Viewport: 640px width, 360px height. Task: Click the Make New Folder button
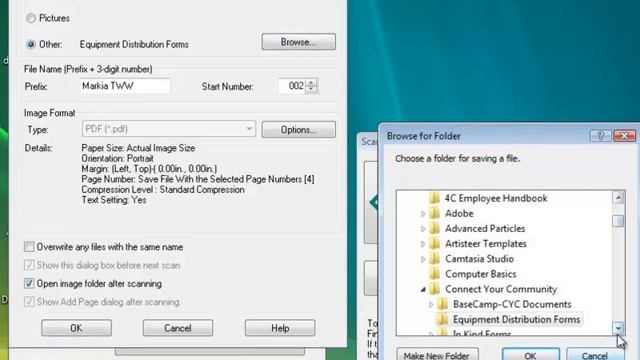point(437,355)
